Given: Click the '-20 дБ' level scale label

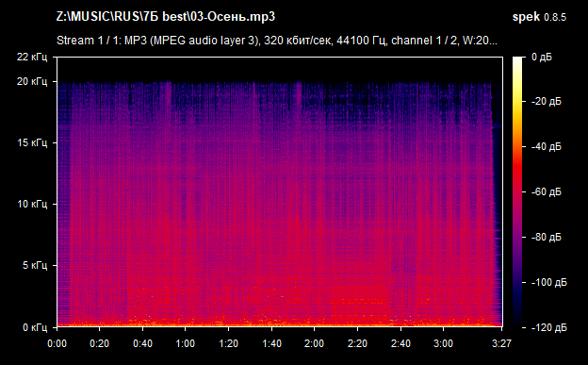Looking at the screenshot, I should (547, 102).
